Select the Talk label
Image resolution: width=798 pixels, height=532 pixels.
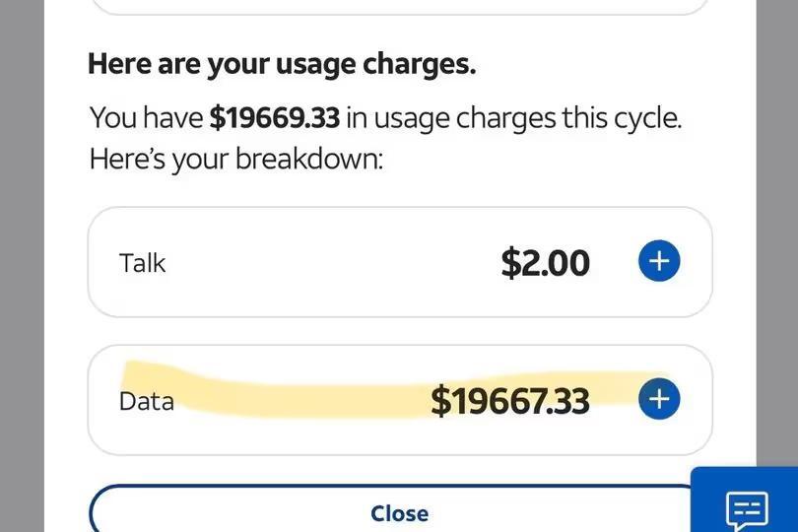point(143,263)
